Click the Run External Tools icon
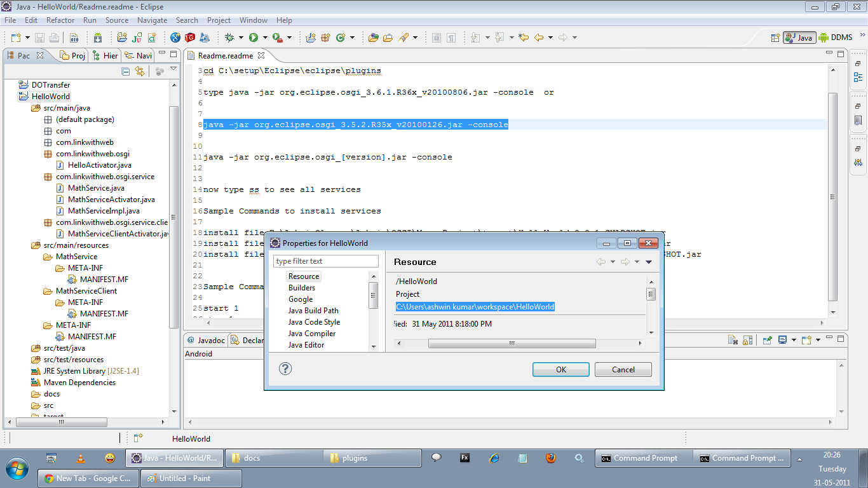The height and width of the screenshot is (488, 868). [x=278, y=37]
